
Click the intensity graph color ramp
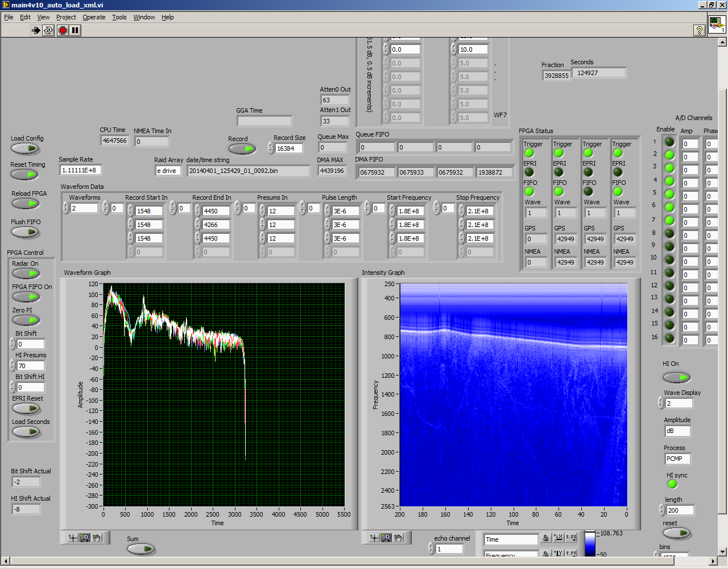[x=590, y=543]
